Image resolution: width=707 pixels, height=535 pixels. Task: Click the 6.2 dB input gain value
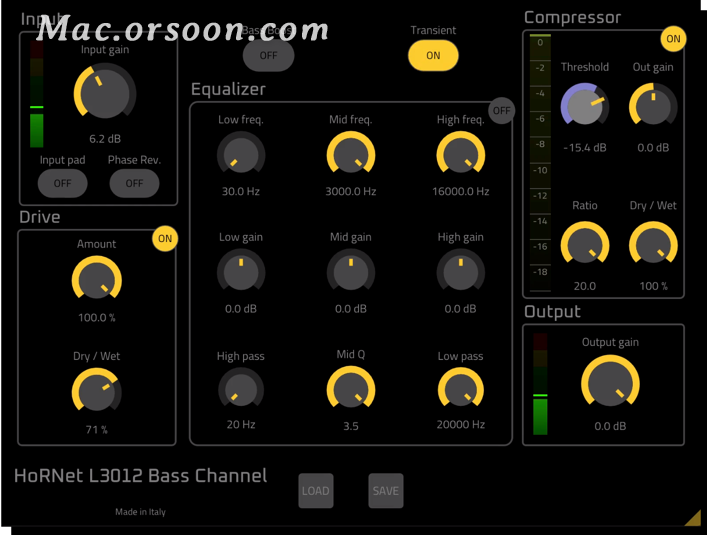click(105, 139)
